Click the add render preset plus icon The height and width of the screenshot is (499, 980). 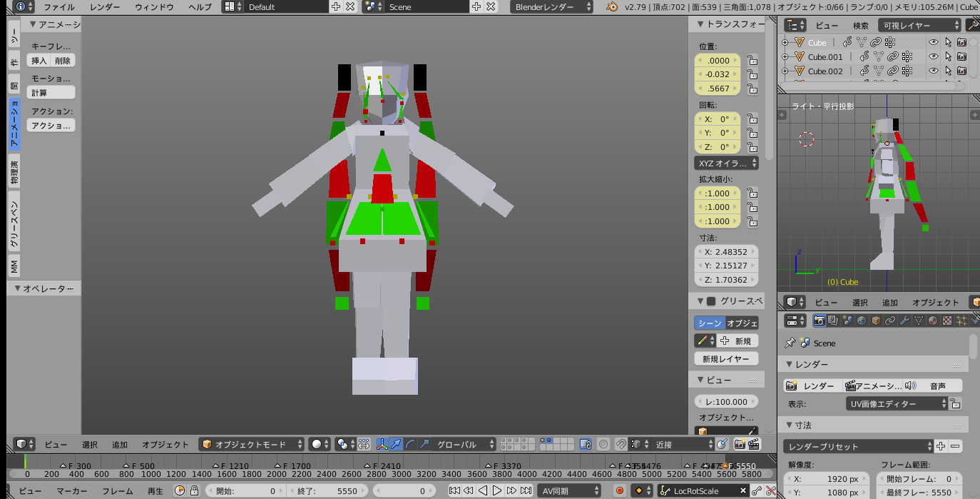click(x=941, y=446)
